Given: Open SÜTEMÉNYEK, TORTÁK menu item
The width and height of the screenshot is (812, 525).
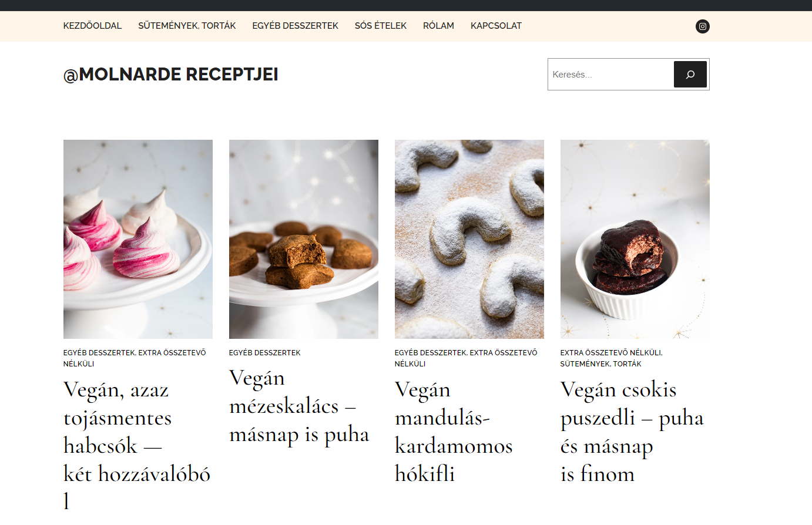Looking at the screenshot, I should click(x=187, y=26).
